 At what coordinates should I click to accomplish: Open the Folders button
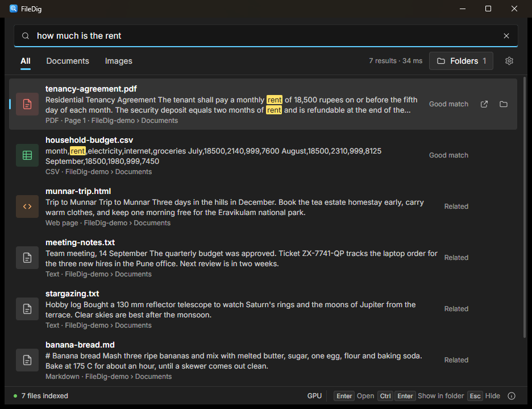pos(461,61)
